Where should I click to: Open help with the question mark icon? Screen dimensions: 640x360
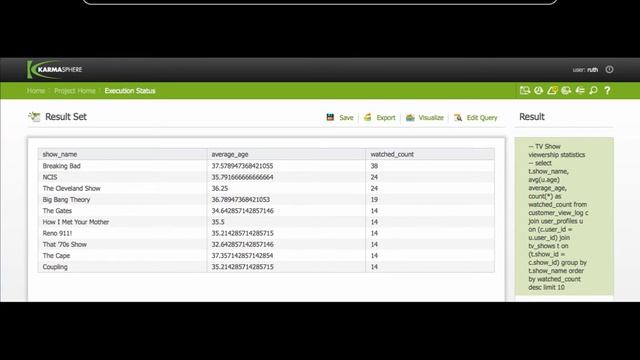click(607, 90)
